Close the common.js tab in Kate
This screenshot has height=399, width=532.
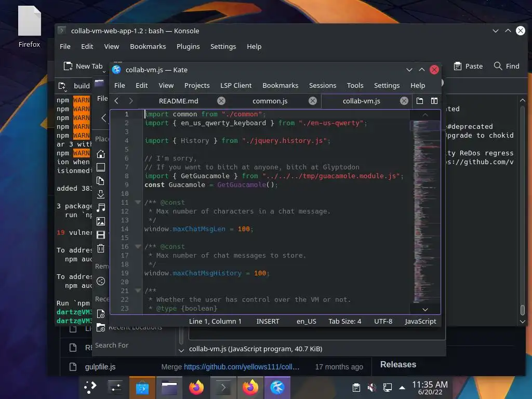(313, 101)
